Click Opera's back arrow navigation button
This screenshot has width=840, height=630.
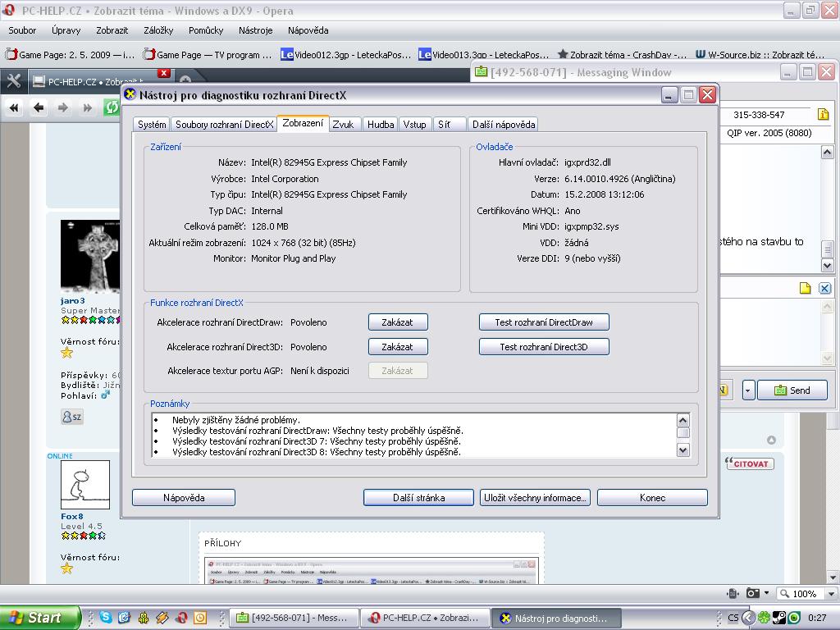(x=39, y=107)
